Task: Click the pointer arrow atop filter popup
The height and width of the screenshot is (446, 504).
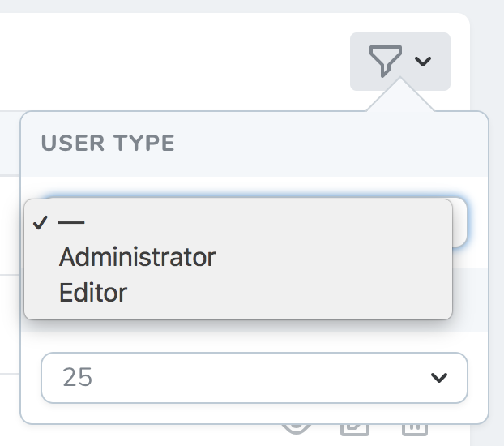Action: 399,96
